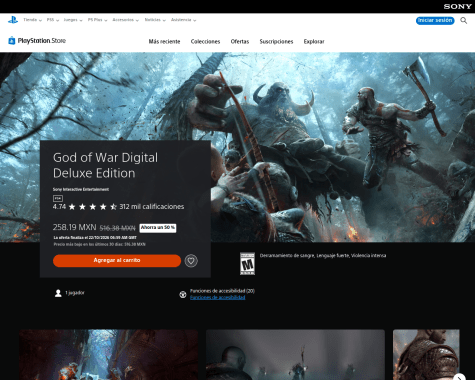This screenshot has width=475, height=380.
Task: Click the Sony Interactive Entertainment publisher text
Action: pos(81,189)
